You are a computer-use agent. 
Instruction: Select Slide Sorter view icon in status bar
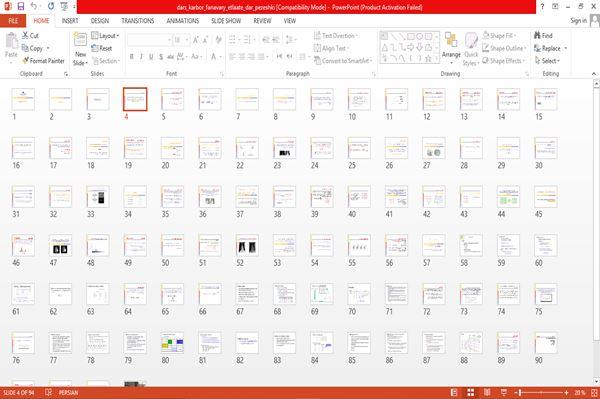471,392
